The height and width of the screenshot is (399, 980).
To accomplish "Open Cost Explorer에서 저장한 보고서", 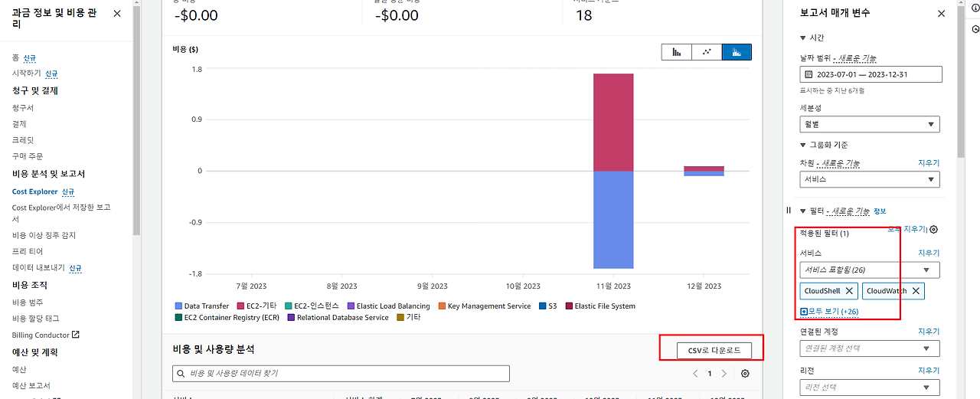I will (x=61, y=213).
